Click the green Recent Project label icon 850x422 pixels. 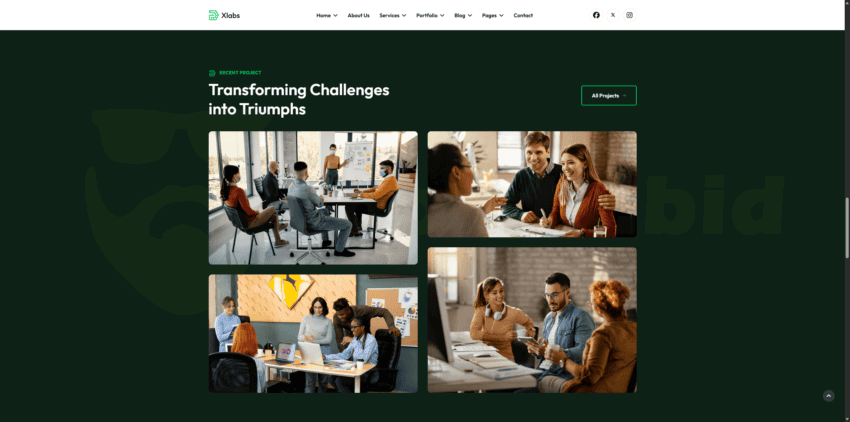tap(212, 73)
